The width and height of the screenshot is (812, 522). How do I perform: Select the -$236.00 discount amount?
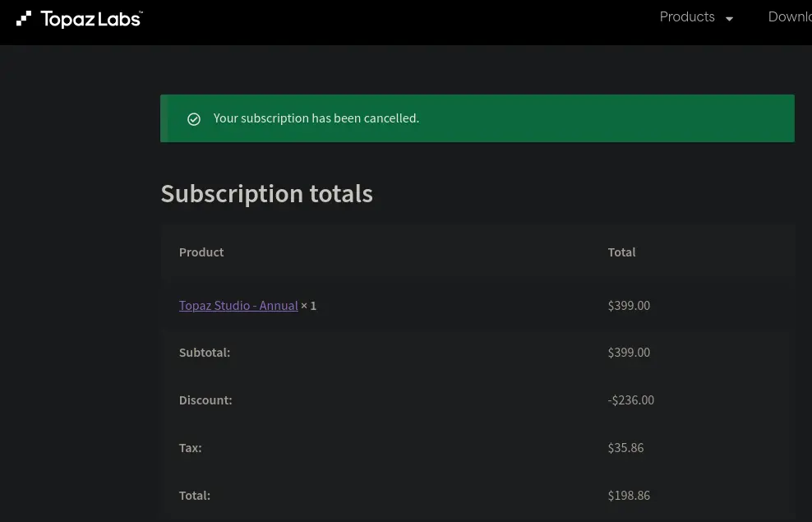pyautogui.click(x=631, y=400)
